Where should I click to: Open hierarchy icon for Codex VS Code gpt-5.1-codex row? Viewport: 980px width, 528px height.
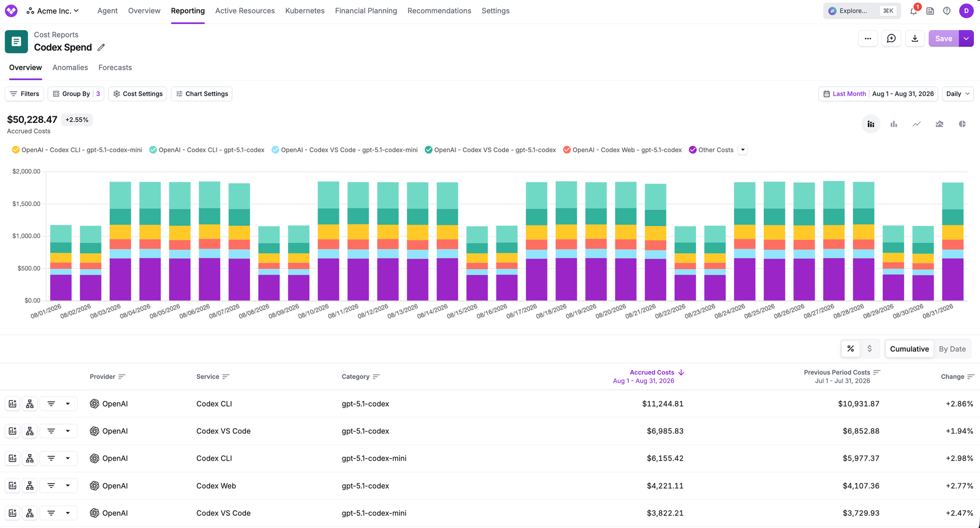point(30,431)
